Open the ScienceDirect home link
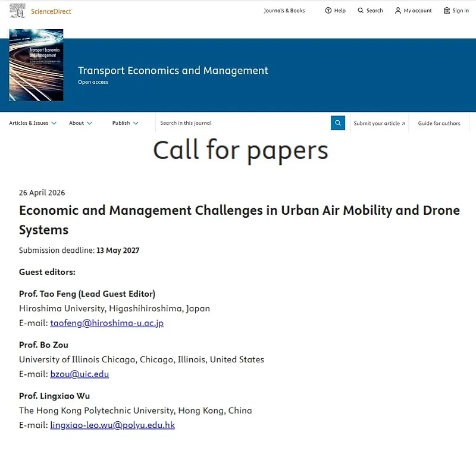Screen dimensions: 476x476 click(51, 11)
